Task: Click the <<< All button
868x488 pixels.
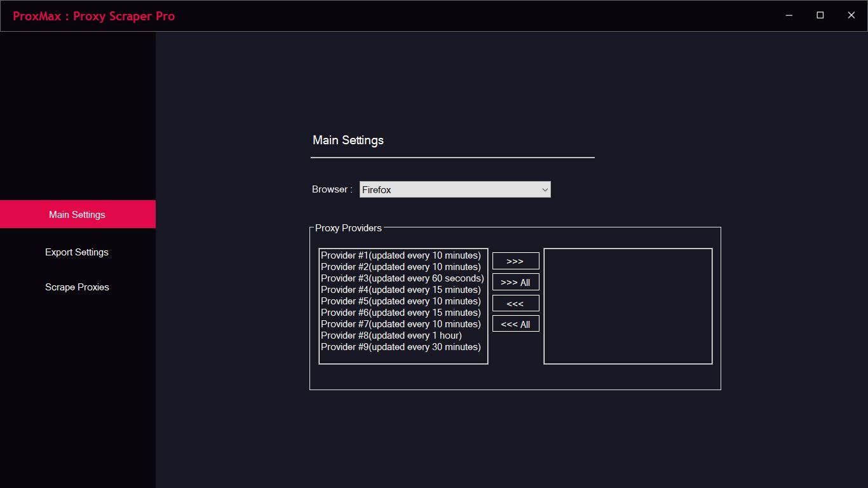Action: pos(515,324)
